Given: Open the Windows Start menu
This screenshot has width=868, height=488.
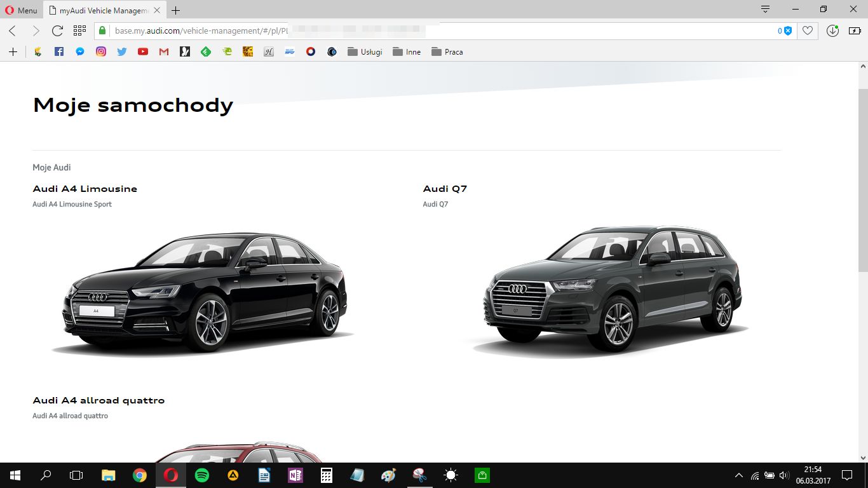Looking at the screenshot, I should click(15, 475).
